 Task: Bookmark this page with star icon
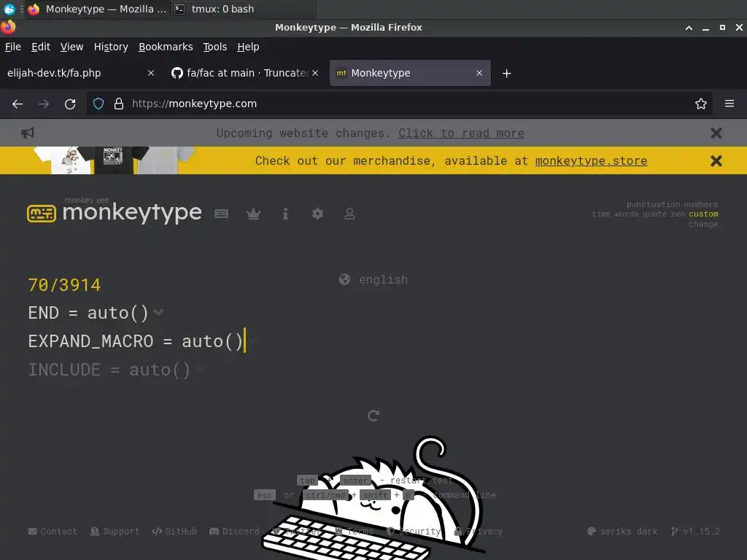tap(701, 104)
